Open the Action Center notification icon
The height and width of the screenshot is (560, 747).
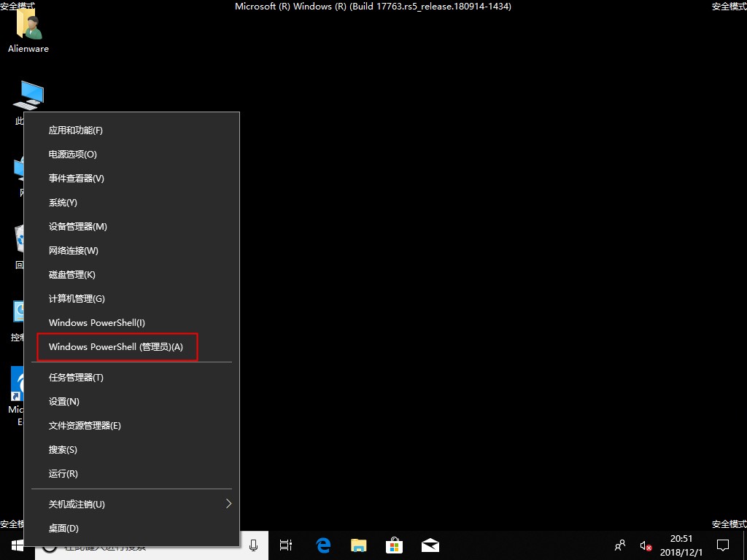(722, 545)
